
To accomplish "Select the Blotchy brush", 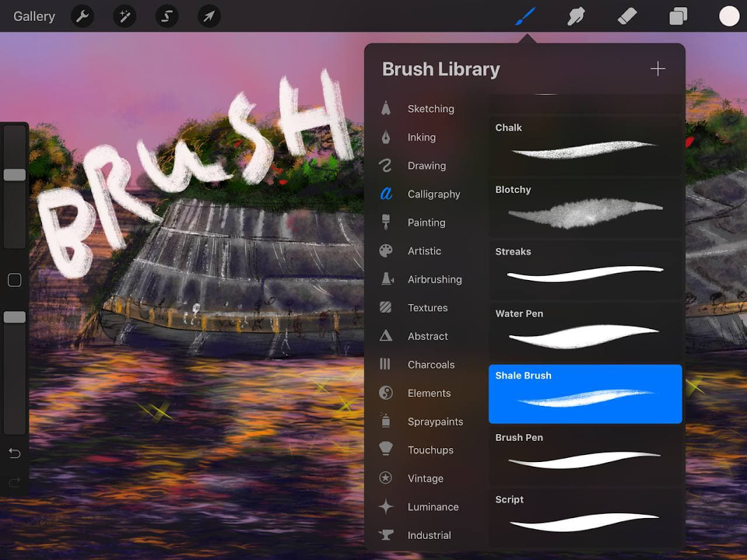I will pyautogui.click(x=585, y=208).
